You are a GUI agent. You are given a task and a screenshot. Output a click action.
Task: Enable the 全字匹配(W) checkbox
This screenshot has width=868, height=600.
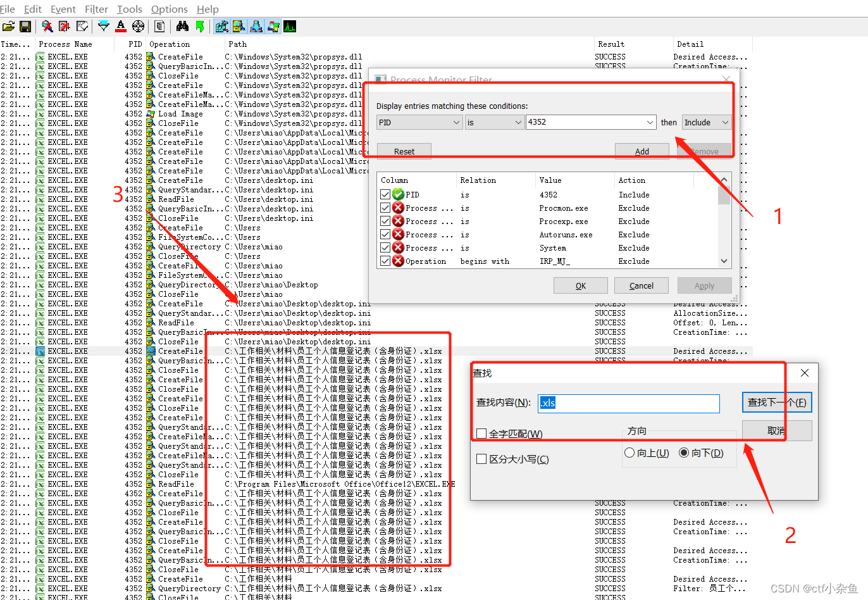click(481, 434)
